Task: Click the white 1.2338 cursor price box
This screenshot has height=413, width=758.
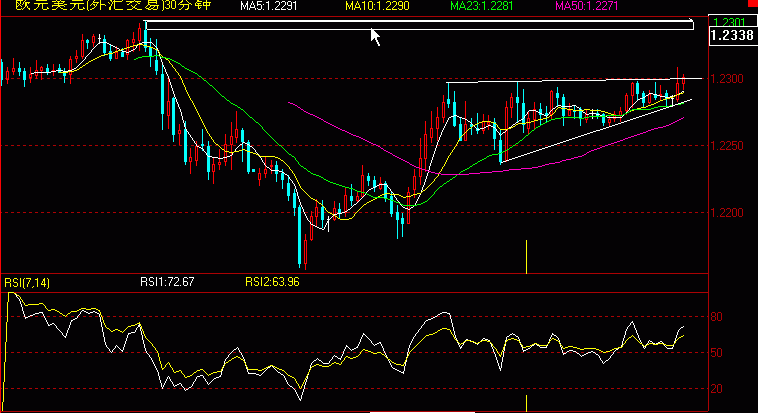Action: point(733,36)
